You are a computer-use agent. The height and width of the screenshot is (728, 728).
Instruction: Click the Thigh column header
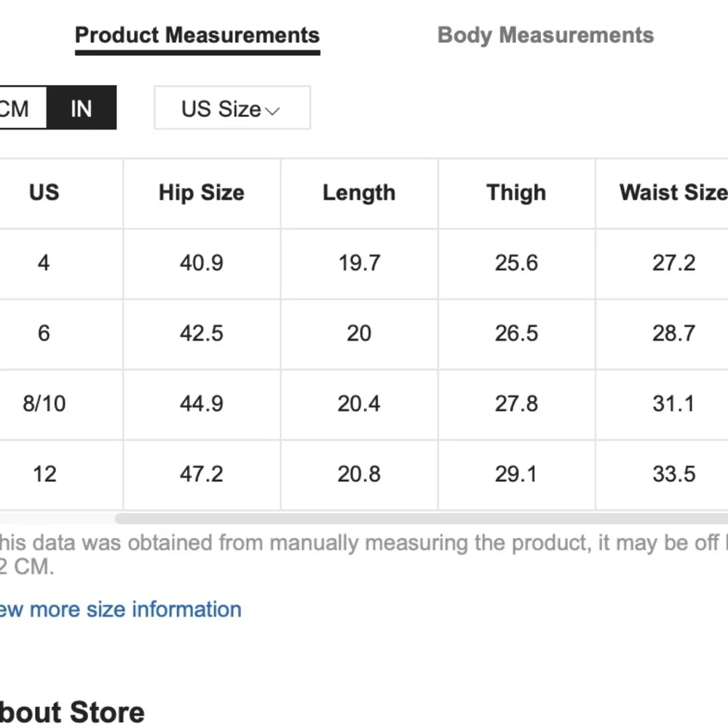point(516,193)
